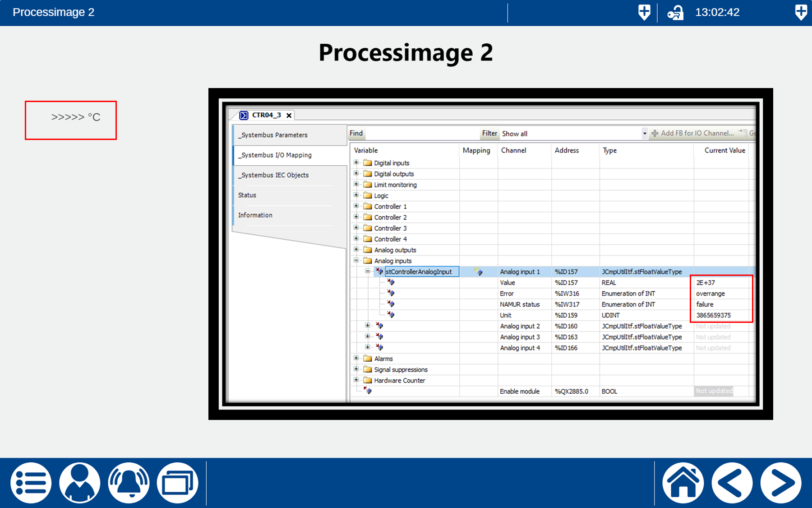Select the Status tab
The height and width of the screenshot is (508, 812).
click(x=247, y=195)
